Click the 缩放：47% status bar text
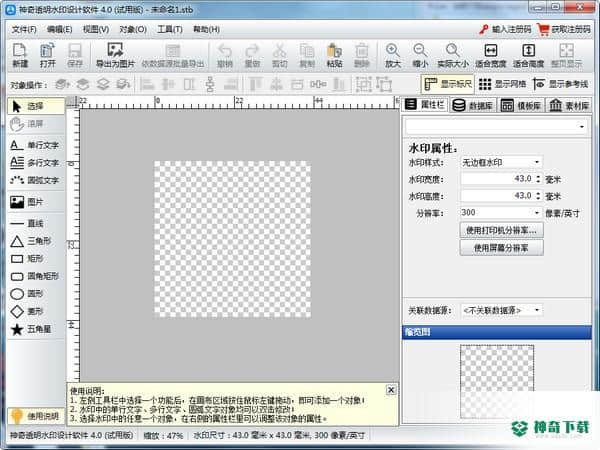The image size is (600, 450). tap(163, 435)
